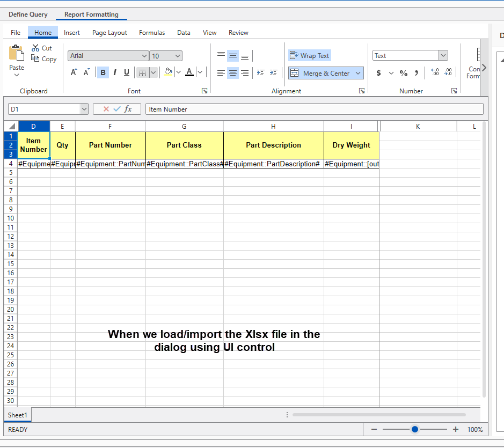Click the insert function fx icon
This screenshot has height=448, width=504.
click(x=128, y=109)
